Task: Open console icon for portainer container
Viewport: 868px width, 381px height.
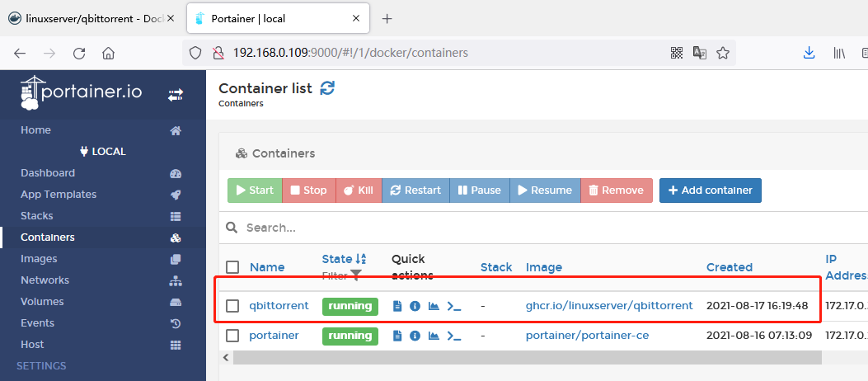Action: pyautogui.click(x=454, y=336)
